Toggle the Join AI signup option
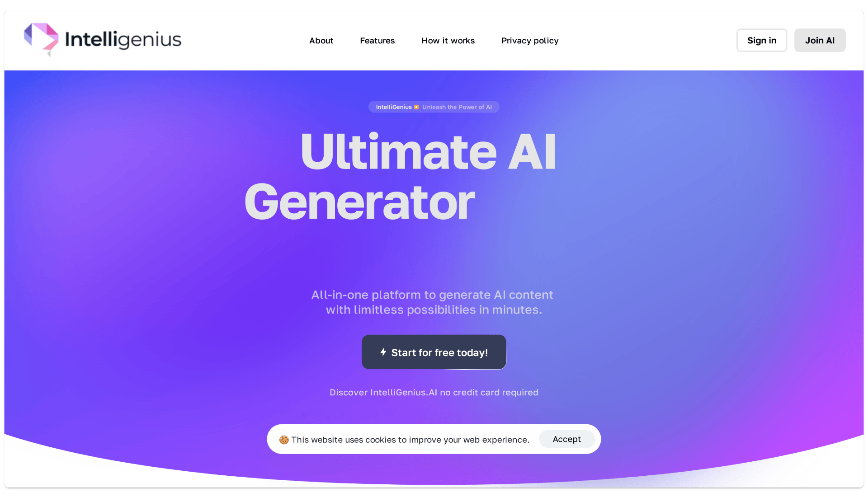The image size is (868, 497). tap(820, 40)
